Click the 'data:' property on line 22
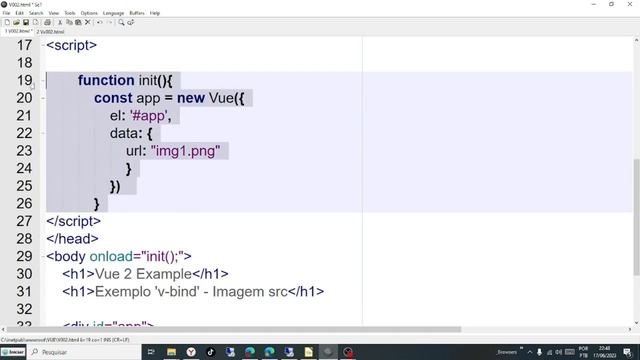 tap(126, 133)
